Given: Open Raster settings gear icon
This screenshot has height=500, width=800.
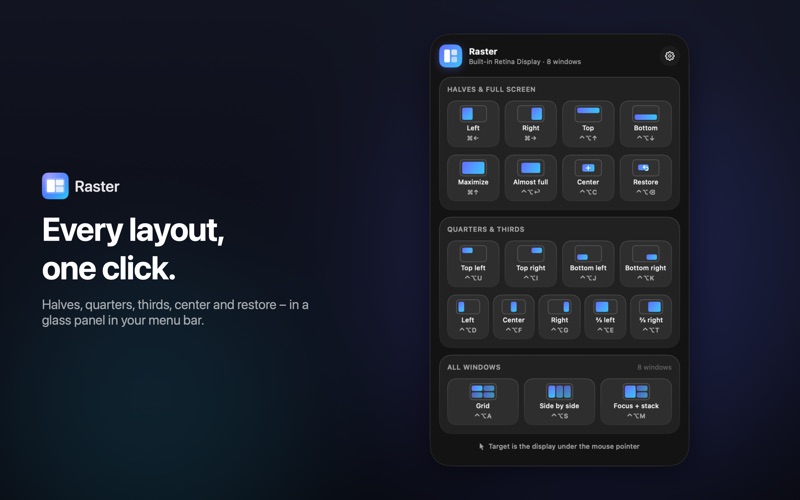Looking at the screenshot, I should [x=669, y=56].
